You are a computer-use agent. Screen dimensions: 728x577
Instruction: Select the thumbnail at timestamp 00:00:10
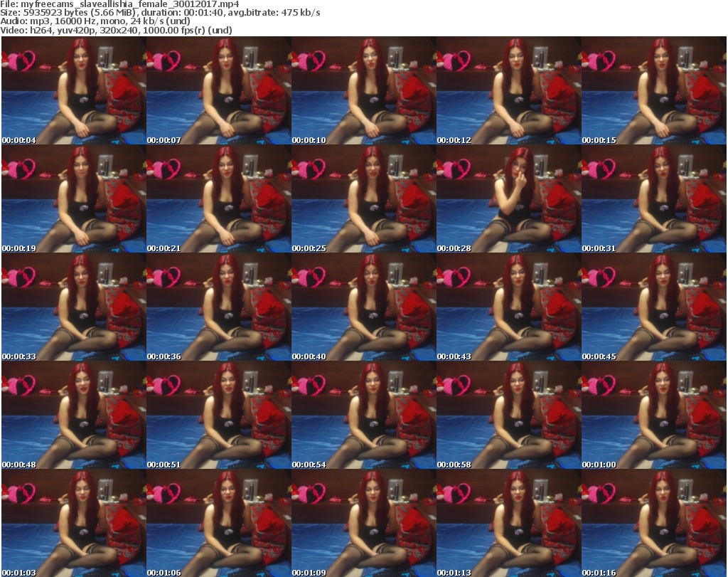363,90
